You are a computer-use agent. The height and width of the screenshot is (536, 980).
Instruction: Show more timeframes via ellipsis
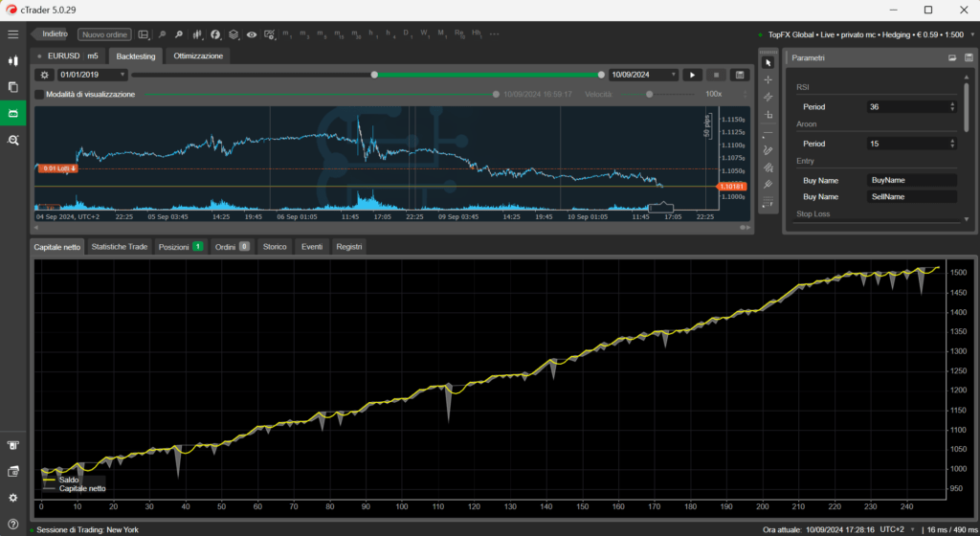click(495, 33)
